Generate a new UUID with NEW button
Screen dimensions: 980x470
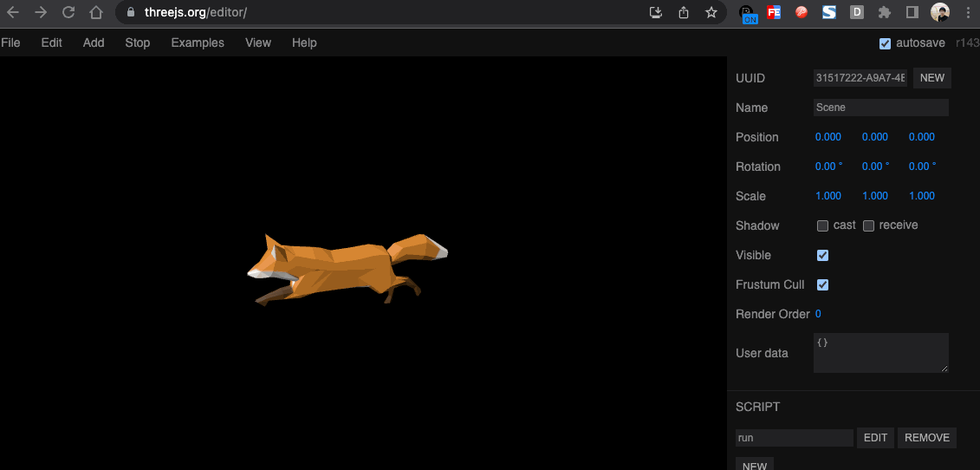click(x=932, y=78)
